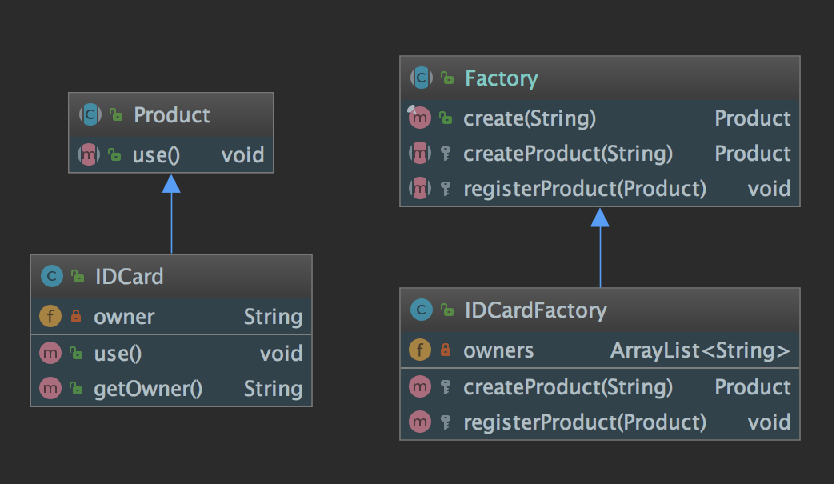Click the public icon beside getOwner()
Viewport: 834px width, 484px height.
[x=77, y=389]
